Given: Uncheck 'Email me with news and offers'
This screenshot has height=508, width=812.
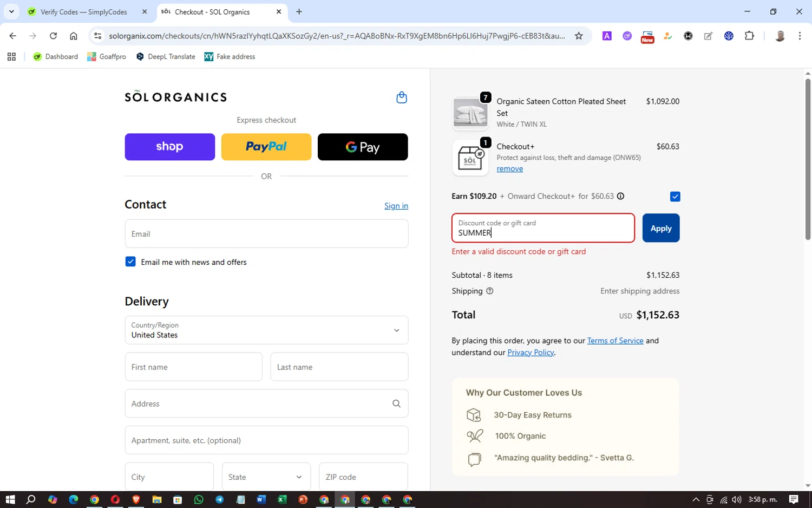Looking at the screenshot, I should pos(130,262).
